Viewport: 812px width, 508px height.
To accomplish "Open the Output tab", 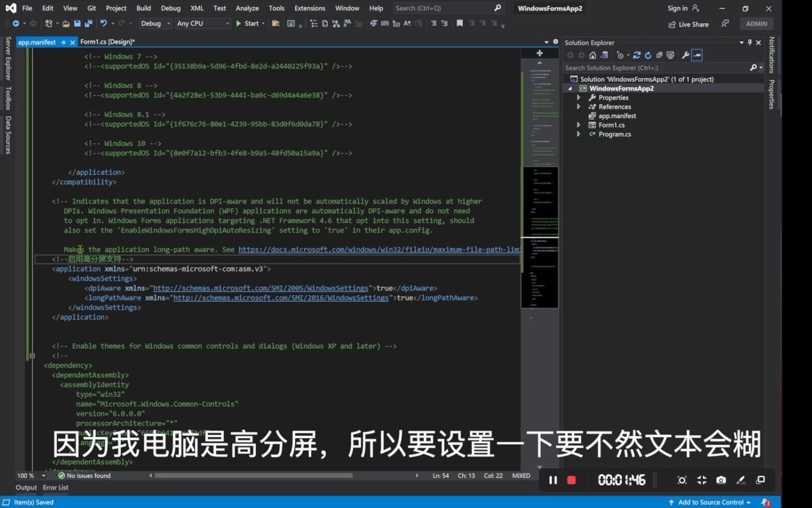I will click(26, 487).
